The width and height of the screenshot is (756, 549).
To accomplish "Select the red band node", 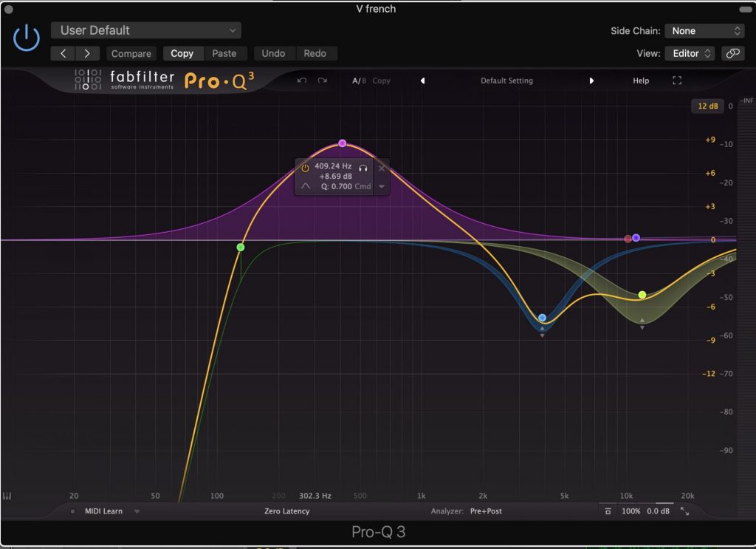I will click(628, 239).
